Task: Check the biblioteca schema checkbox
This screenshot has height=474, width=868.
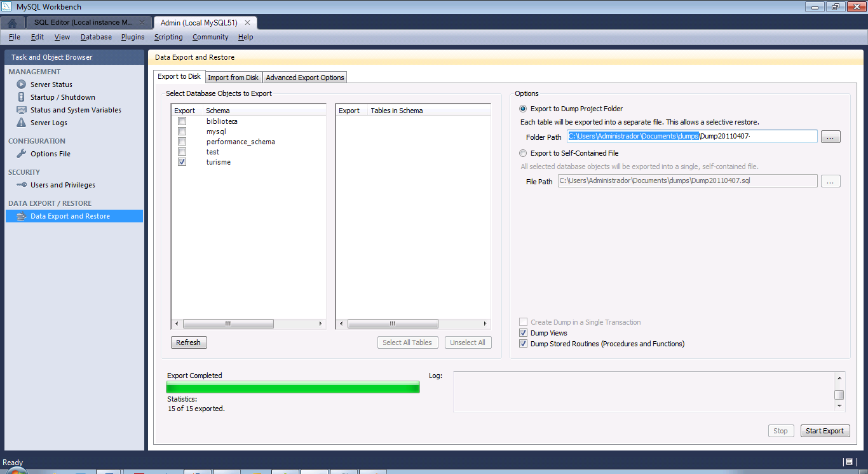Action: pos(182,121)
